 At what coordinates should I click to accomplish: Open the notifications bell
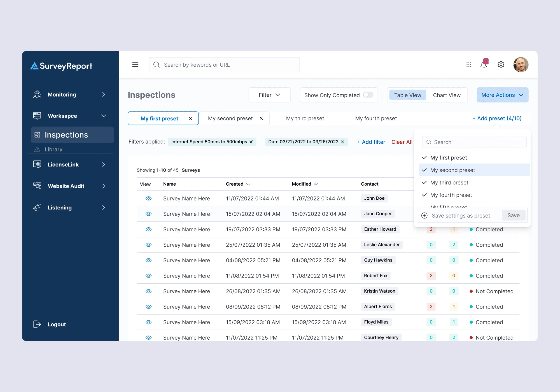pos(484,64)
